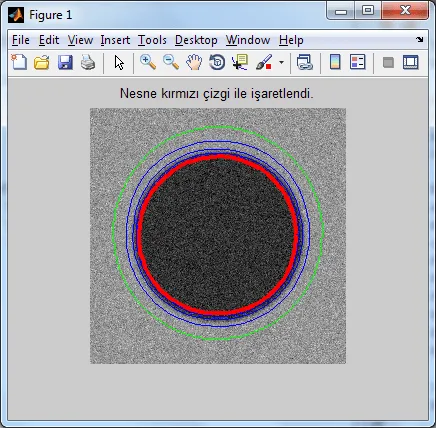Print the figure using the printer icon
The height and width of the screenshot is (428, 436).
coord(88,62)
